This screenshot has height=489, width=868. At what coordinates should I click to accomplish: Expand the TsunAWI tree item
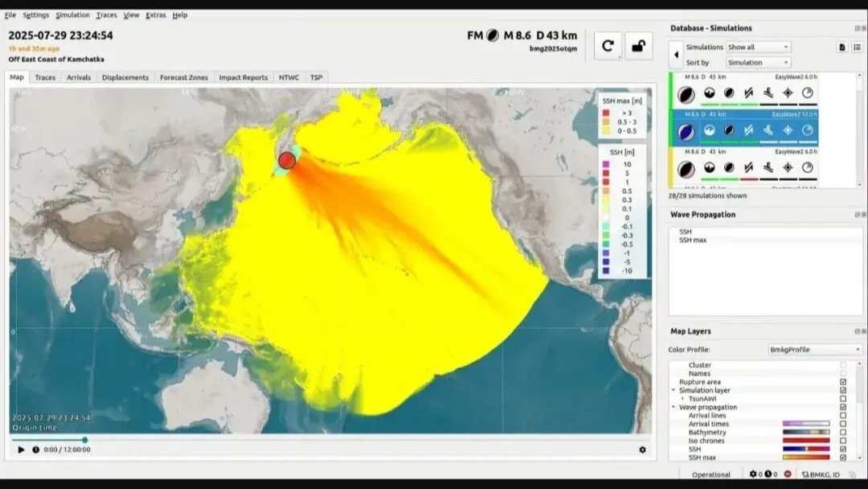[x=683, y=399]
